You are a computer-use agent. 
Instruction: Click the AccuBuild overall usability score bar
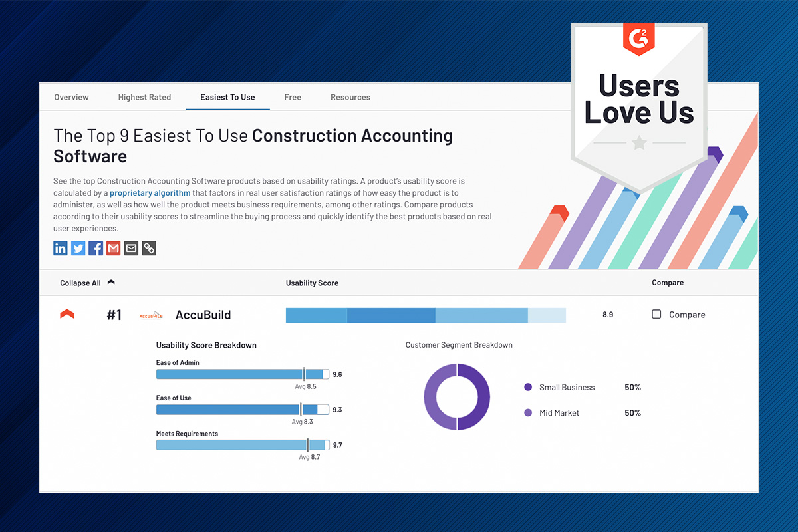click(x=426, y=315)
